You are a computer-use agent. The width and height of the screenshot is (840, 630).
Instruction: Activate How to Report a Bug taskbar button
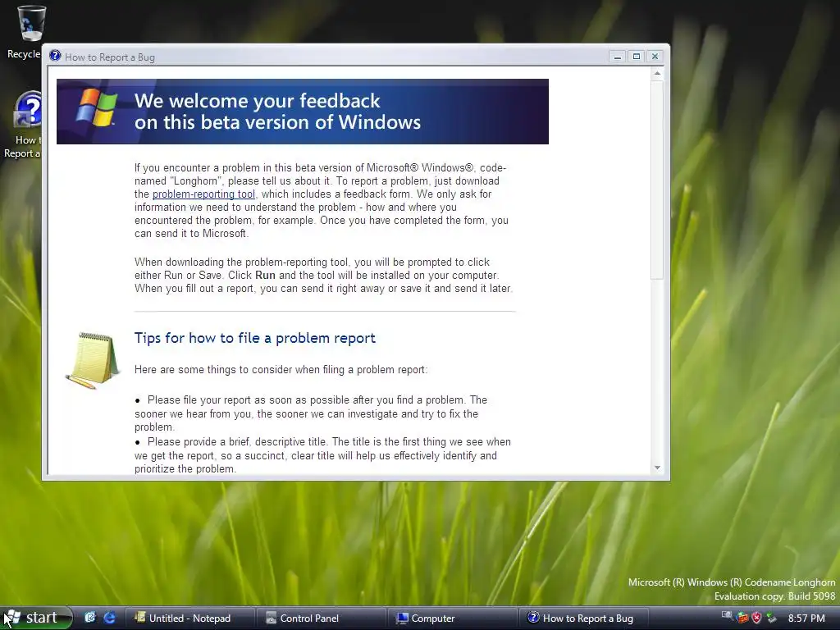[x=583, y=619]
